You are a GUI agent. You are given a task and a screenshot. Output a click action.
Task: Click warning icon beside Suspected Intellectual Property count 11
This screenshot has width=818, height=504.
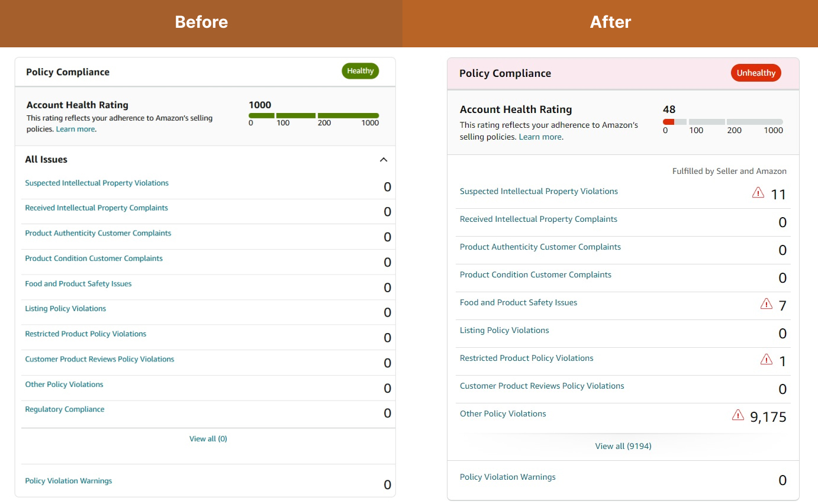coord(758,192)
